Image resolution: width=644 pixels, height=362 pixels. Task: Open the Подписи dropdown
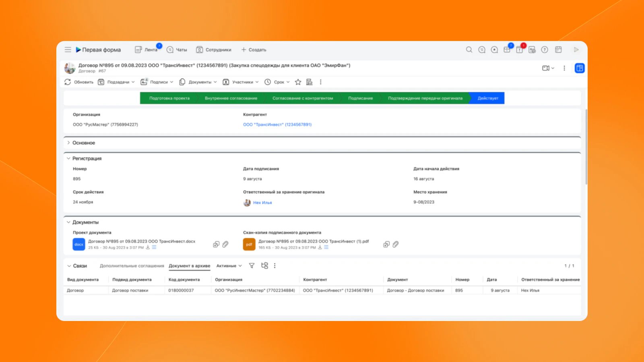tap(157, 82)
